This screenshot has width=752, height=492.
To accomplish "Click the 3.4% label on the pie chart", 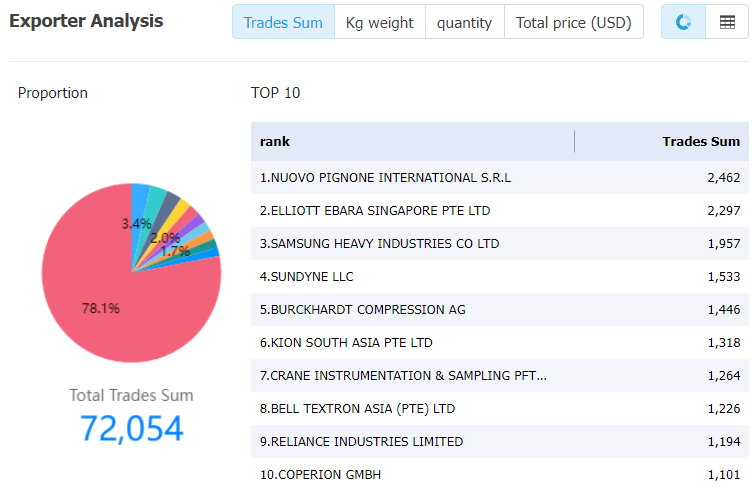I will (136, 224).
